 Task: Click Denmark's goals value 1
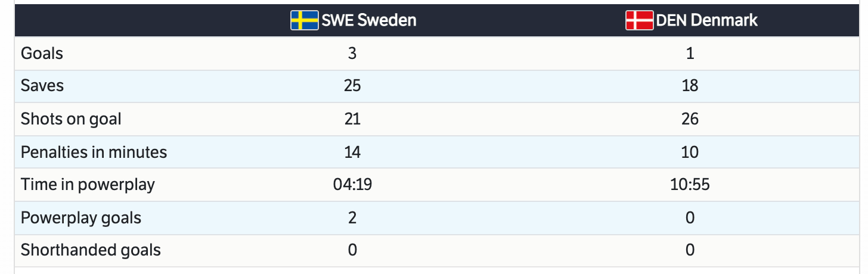[690, 54]
